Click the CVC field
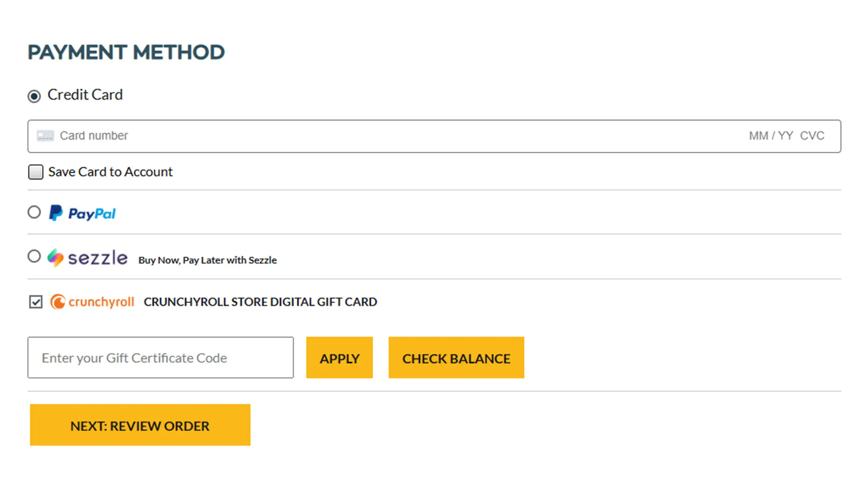This screenshot has height=488, width=868. tap(812, 136)
